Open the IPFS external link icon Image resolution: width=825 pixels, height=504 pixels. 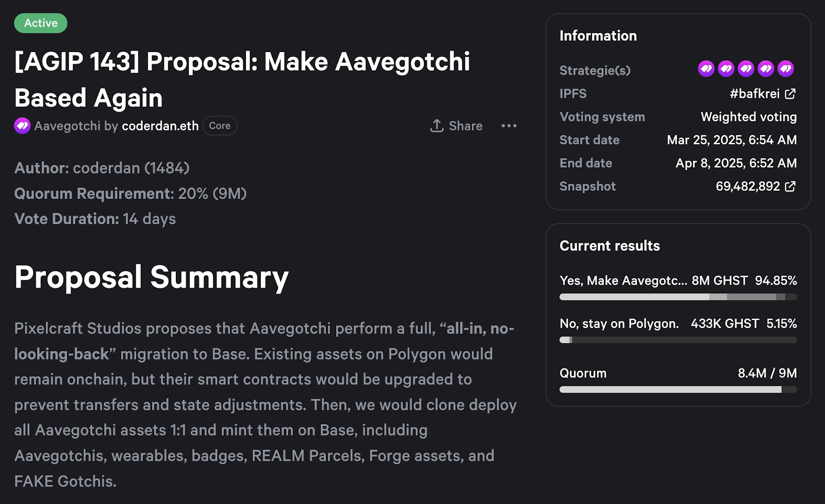click(790, 94)
